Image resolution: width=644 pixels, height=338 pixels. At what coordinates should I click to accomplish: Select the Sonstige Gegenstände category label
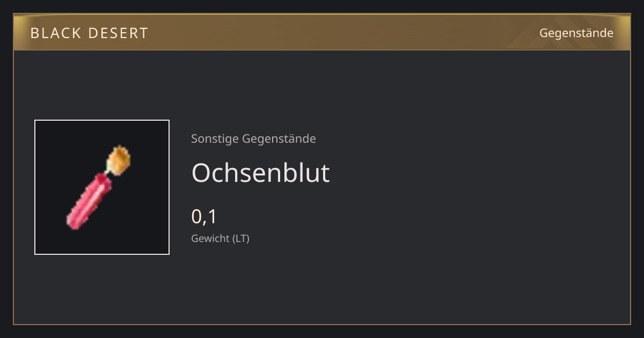(x=253, y=139)
